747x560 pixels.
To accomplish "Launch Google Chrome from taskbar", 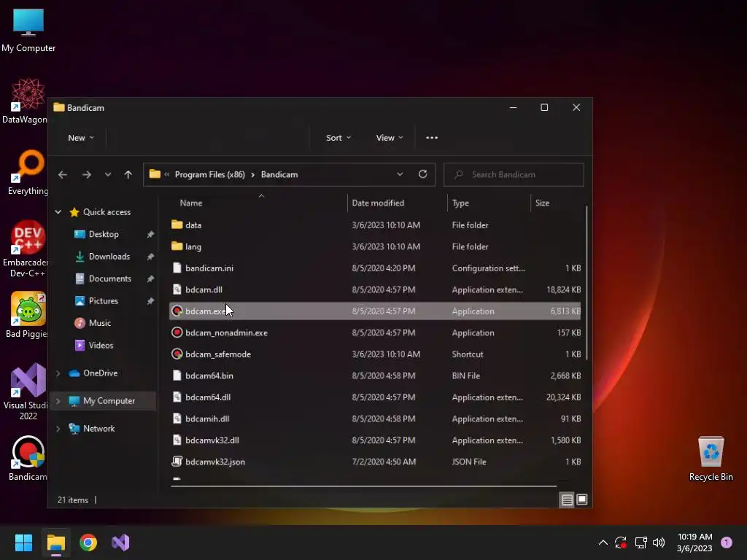I will click(88, 542).
